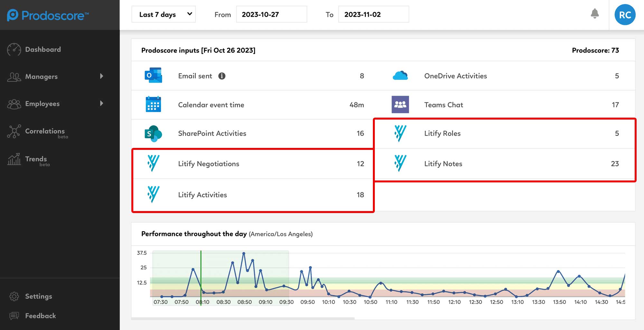Image resolution: width=644 pixels, height=330 pixels.
Task: Click the Employees group icon
Action: point(14,104)
